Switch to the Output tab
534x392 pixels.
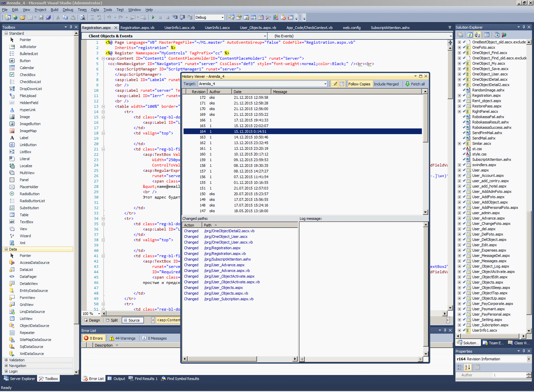116,379
